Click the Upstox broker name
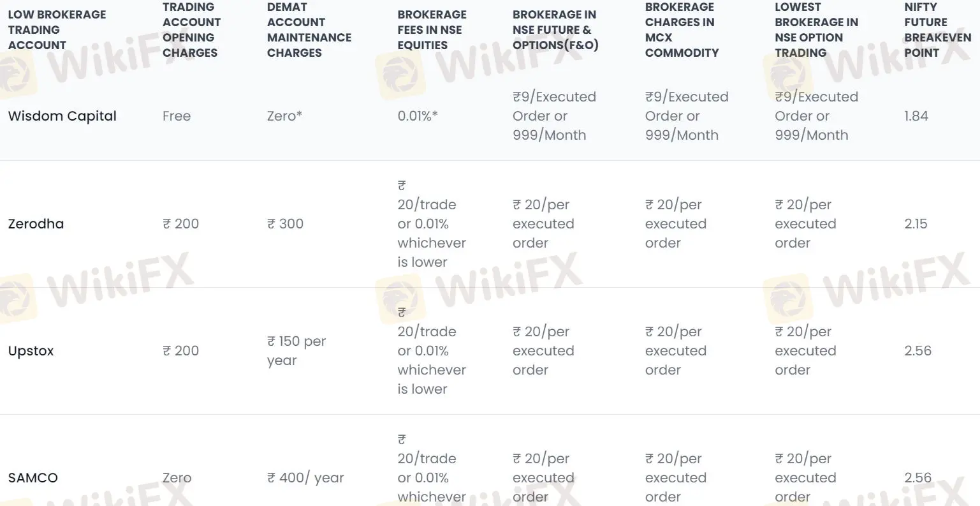980x506 pixels. coord(31,351)
